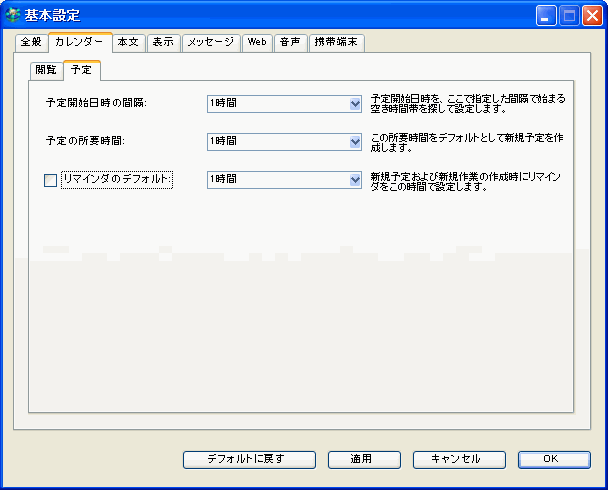Switch to the 本文 tab
Viewport: 608px width, 490px height.
click(129, 42)
